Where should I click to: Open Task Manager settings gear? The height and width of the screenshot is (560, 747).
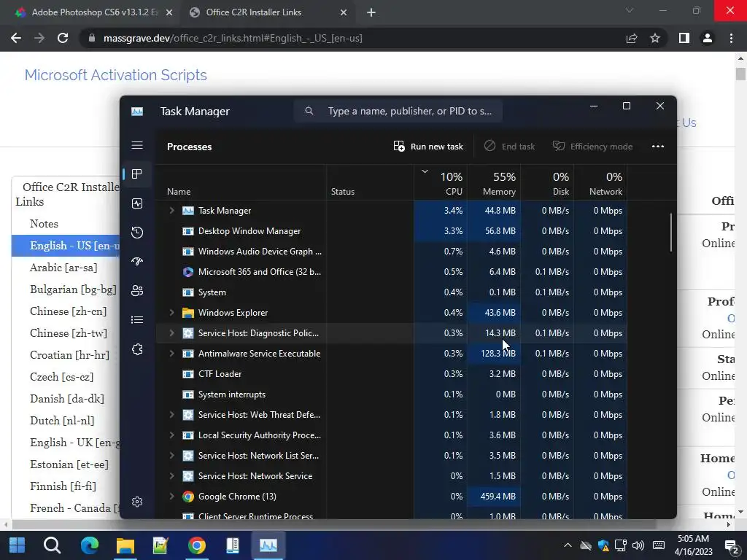point(137,502)
